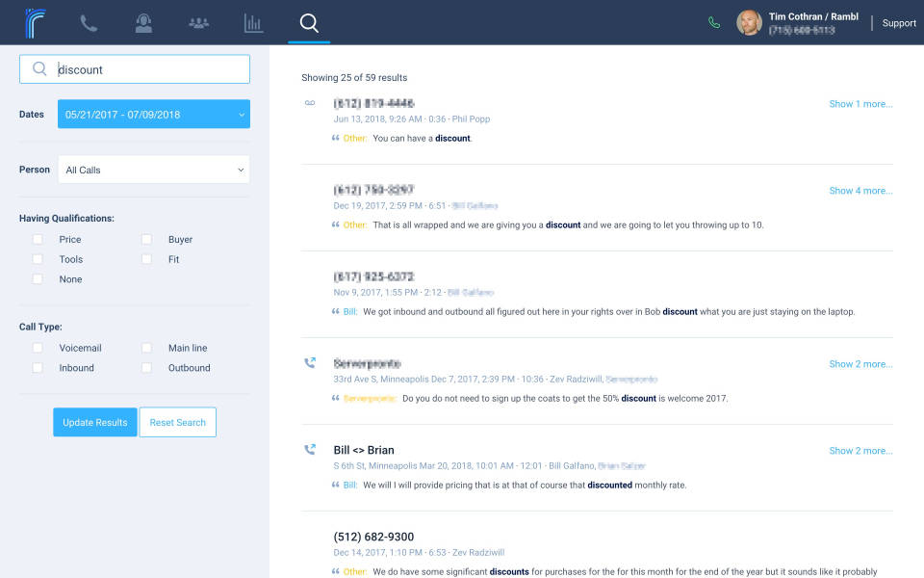This screenshot has width=924, height=578.
Task: Expand Show 1 more on first result
Action: pos(860,104)
